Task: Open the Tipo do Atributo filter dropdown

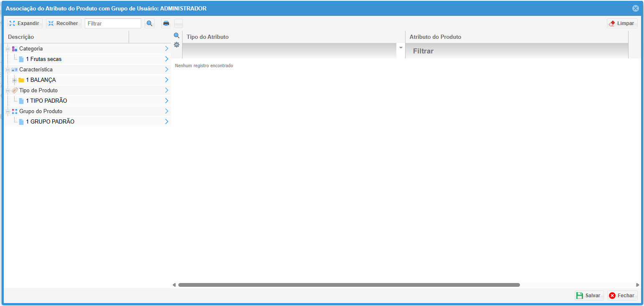Action: [x=401, y=48]
